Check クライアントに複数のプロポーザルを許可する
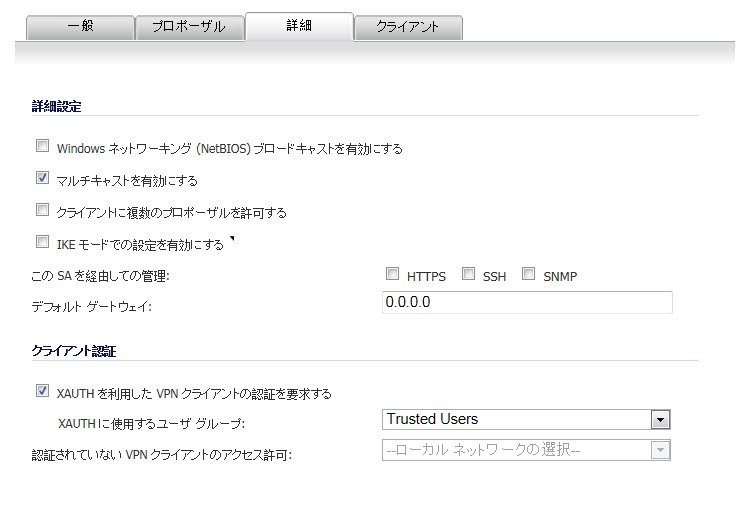The width and height of the screenshot is (747, 510). pos(42,210)
